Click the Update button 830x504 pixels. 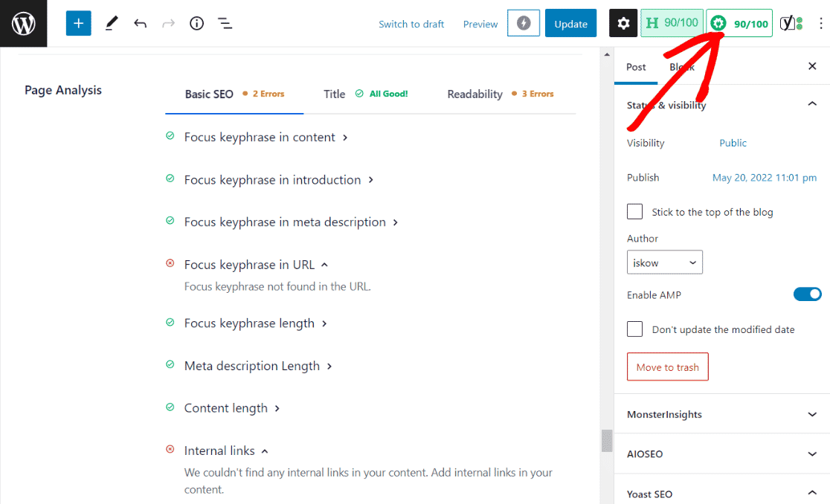570,24
